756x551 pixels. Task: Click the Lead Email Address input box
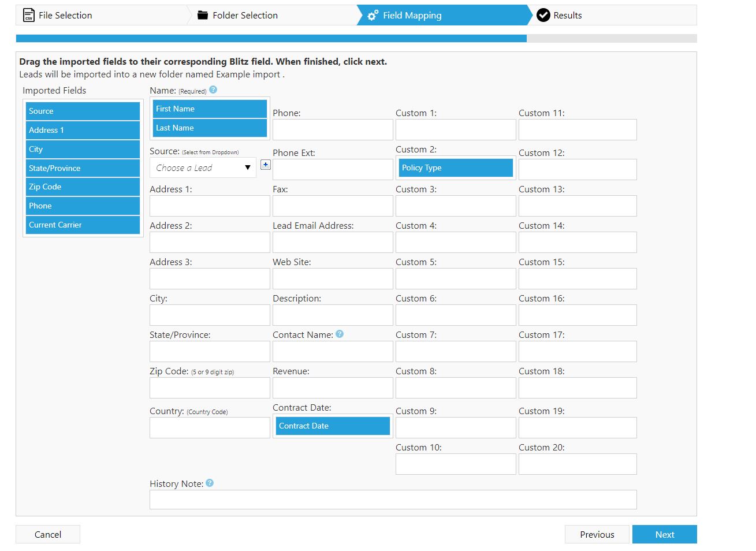click(x=333, y=242)
